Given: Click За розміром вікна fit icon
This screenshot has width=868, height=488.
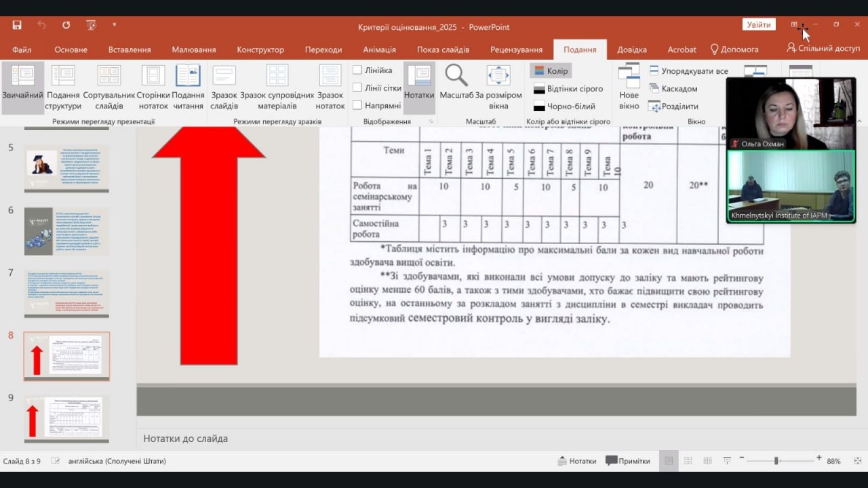Looking at the screenshot, I should click(x=498, y=76).
